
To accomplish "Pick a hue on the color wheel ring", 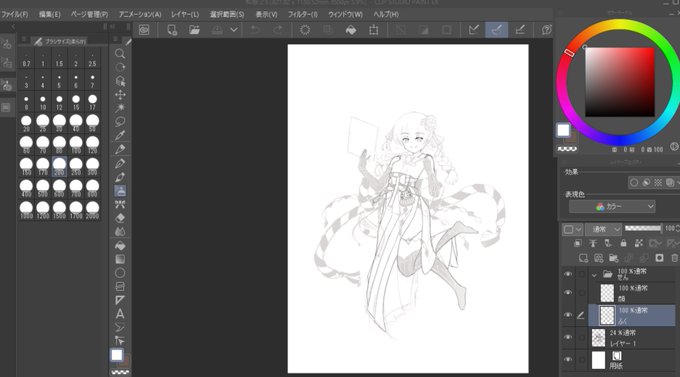I will (x=618, y=82).
